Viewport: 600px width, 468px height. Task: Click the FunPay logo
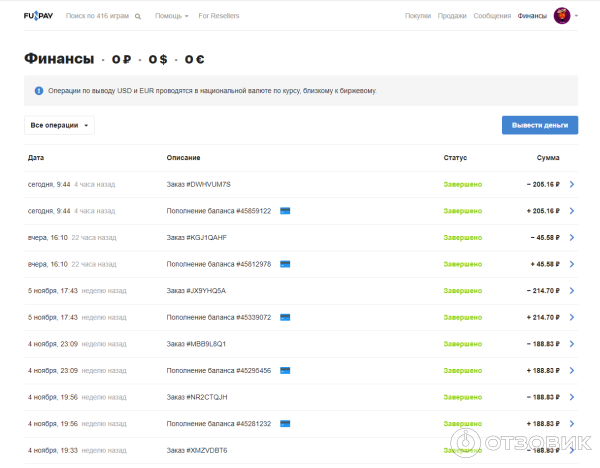pyautogui.click(x=39, y=16)
